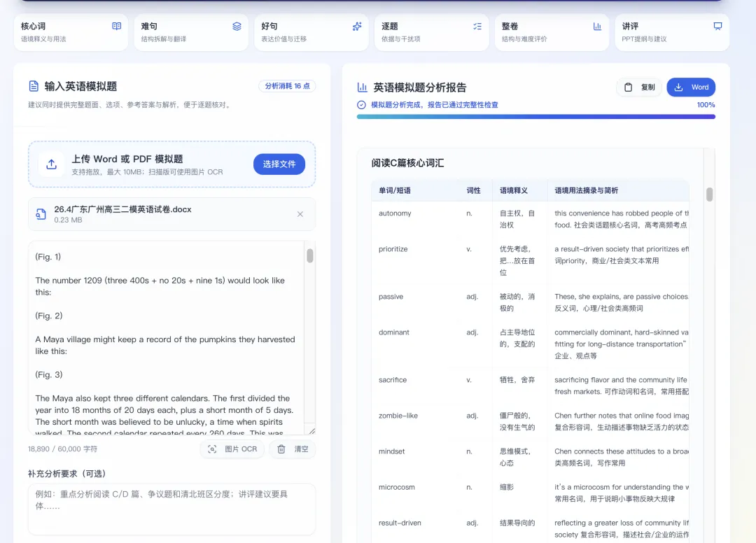Click the document icon beside 输入英语模拟题
The width and height of the screenshot is (756, 543).
(34, 86)
